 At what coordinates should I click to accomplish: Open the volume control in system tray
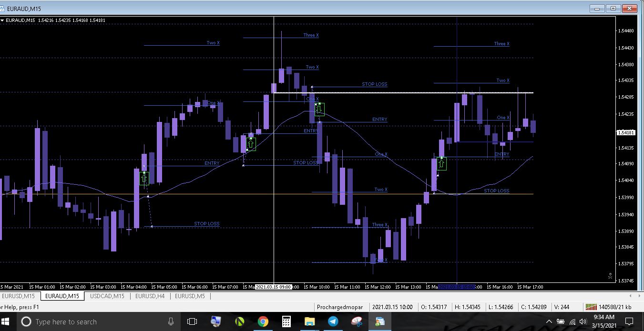[583, 322]
